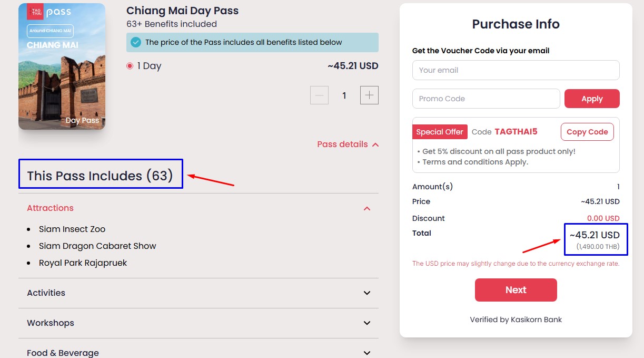Click the TAG THAI pass logo
Screen dimensions: 644x358
[x=49, y=12]
